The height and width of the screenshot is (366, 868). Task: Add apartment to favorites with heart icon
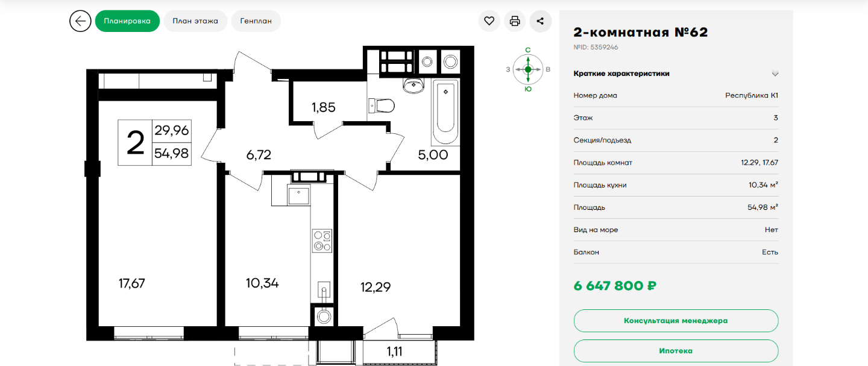[x=489, y=21]
